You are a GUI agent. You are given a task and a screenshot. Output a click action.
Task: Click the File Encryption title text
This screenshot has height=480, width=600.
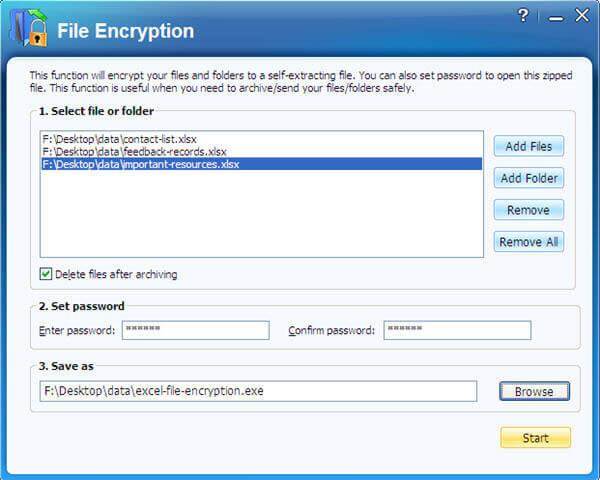tap(126, 31)
